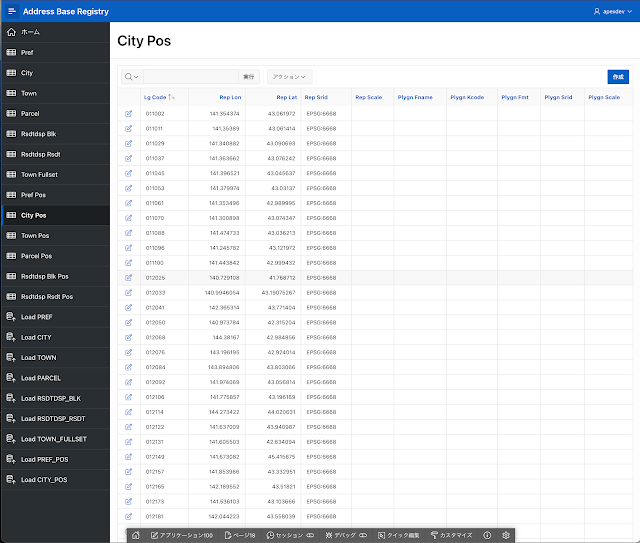Open Parcel page in sidebar

click(x=55, y=113)
